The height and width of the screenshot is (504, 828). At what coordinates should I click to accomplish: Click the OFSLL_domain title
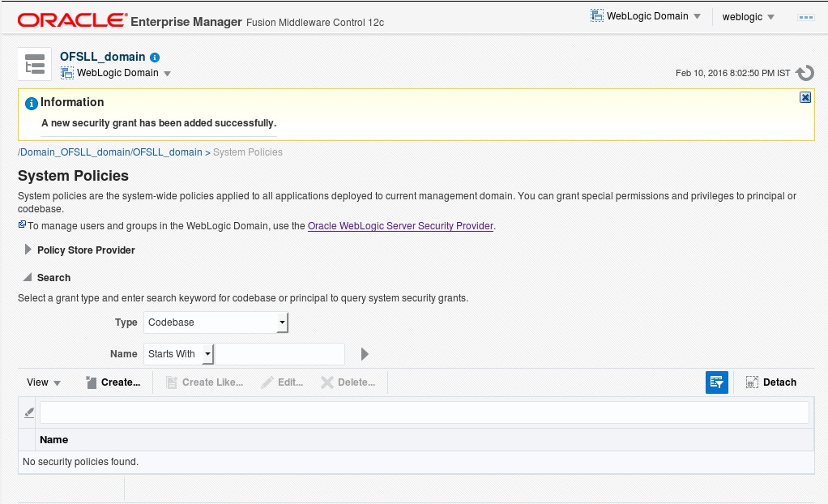102,57
